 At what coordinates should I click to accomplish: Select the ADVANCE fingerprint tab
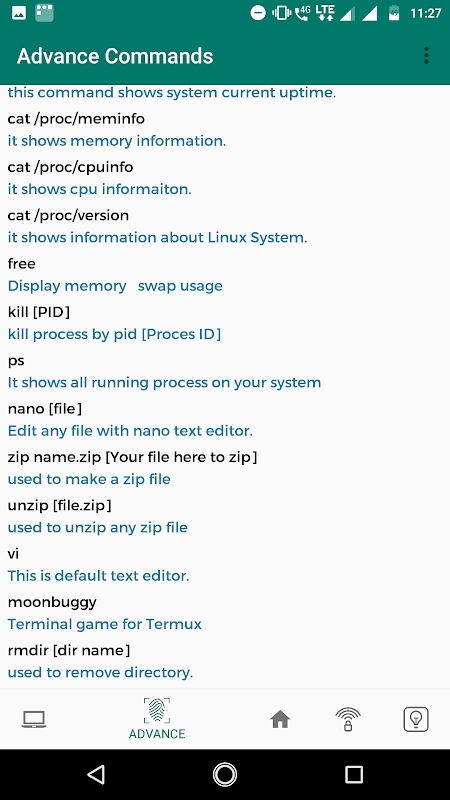click(x=157, y=719)
